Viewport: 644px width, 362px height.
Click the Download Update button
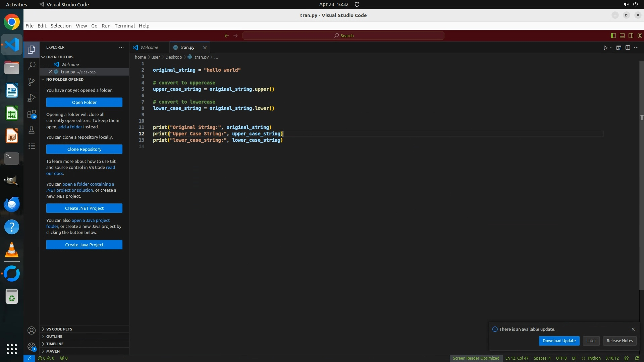(x=559, y=341)
